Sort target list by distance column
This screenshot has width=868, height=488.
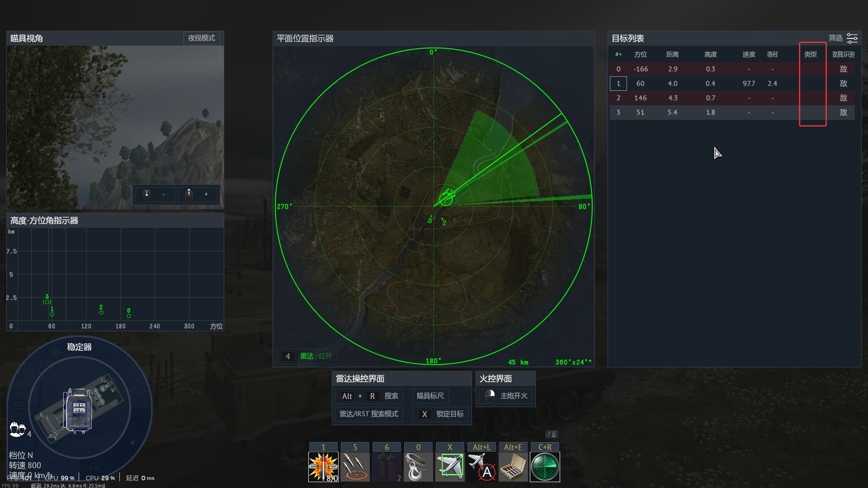click(672, 54)
